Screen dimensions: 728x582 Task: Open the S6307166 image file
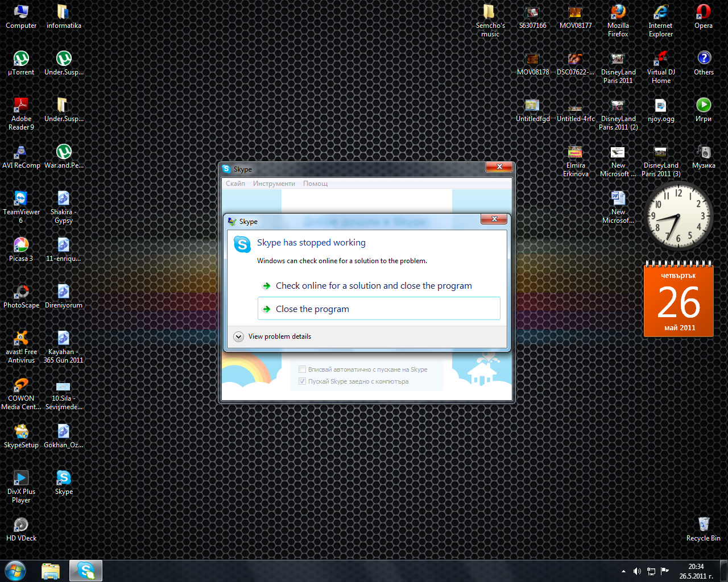click(533, 17)
